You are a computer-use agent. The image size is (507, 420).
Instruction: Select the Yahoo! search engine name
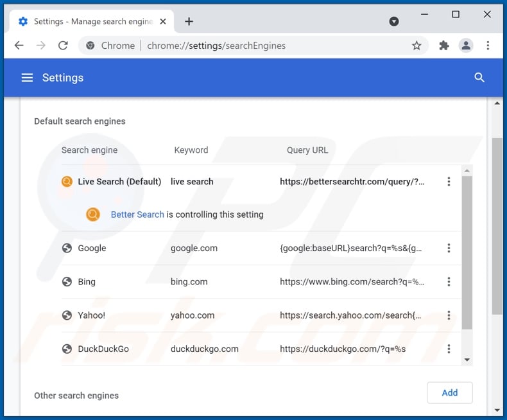[x=92, y=315]
